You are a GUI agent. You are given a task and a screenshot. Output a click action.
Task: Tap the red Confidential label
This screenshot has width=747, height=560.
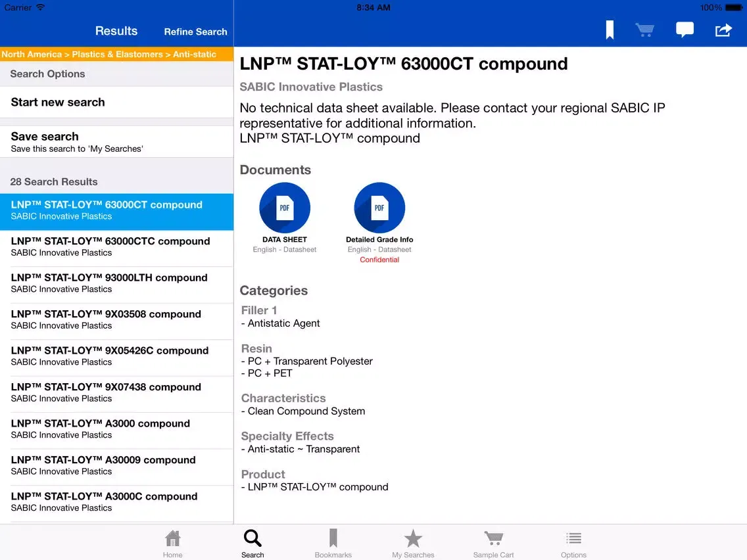tap(379, 260)
